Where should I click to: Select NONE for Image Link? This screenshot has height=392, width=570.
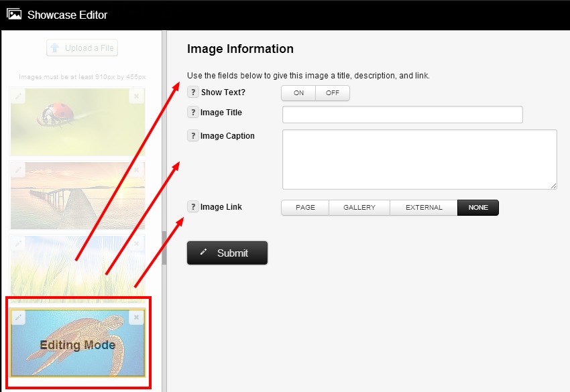coord(478,208)
